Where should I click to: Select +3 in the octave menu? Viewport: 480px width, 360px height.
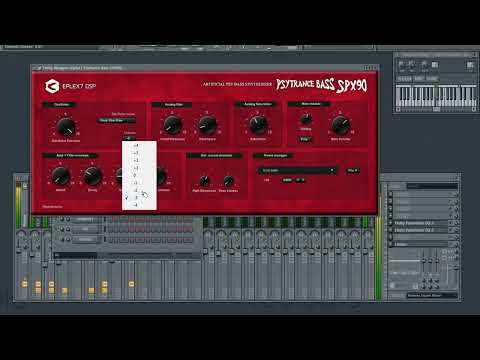click(139, 153)
